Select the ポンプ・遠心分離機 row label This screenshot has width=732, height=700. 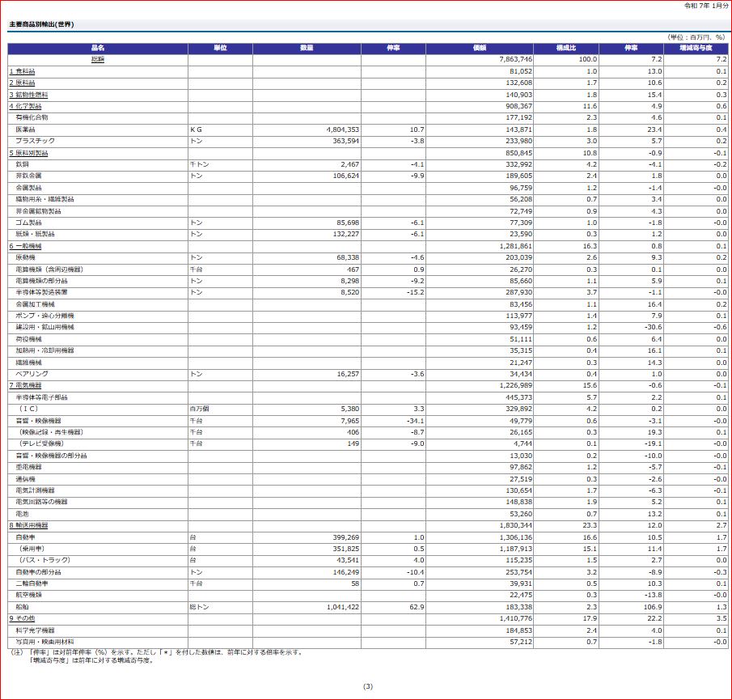[44, 316]
